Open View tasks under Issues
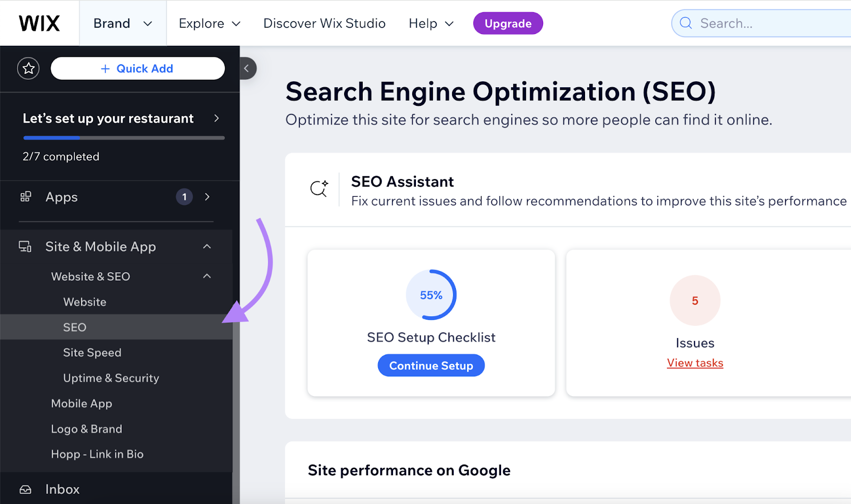Image resolution: width=851 pixels, height=504 pixels. pyautogui.click(x=695, y=363)
